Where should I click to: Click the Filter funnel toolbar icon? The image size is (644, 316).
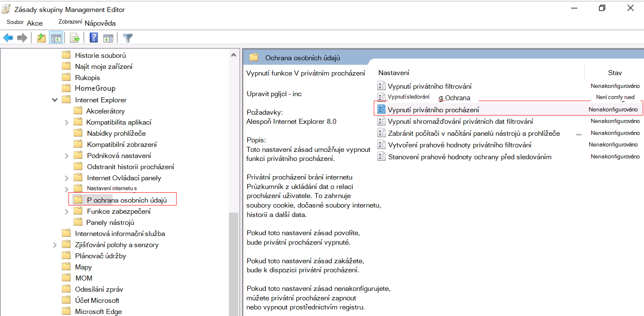(x=128, y=38)
